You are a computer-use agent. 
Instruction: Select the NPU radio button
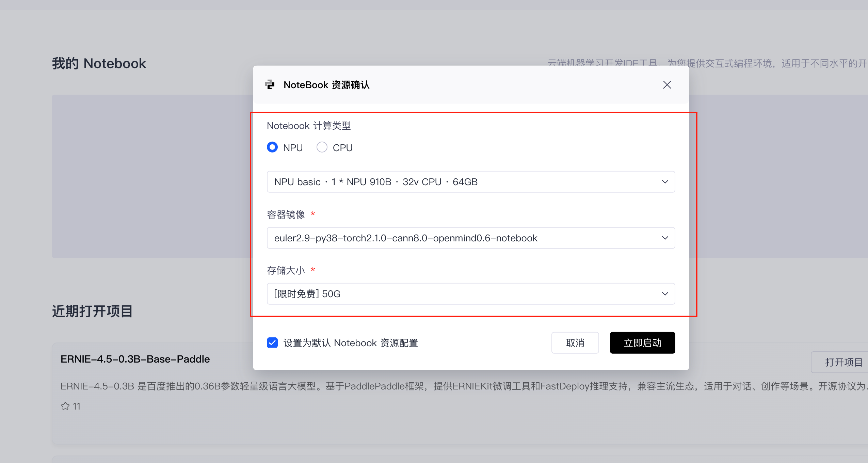pyautogui.click(x=272, y=147)
